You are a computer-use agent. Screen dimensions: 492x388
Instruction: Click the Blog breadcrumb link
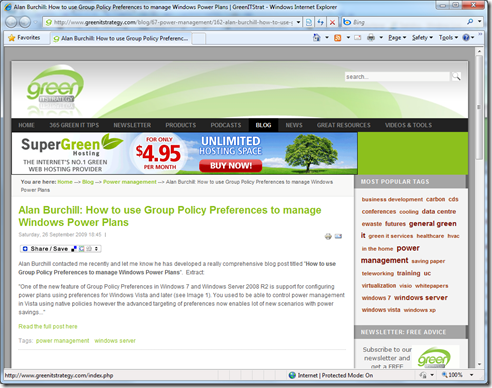[x=88, y=182]
